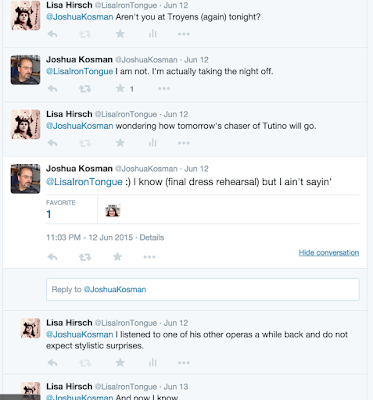Open more options on dress rehearsal tweet
The image size is (373, 400).
point(149,257)
